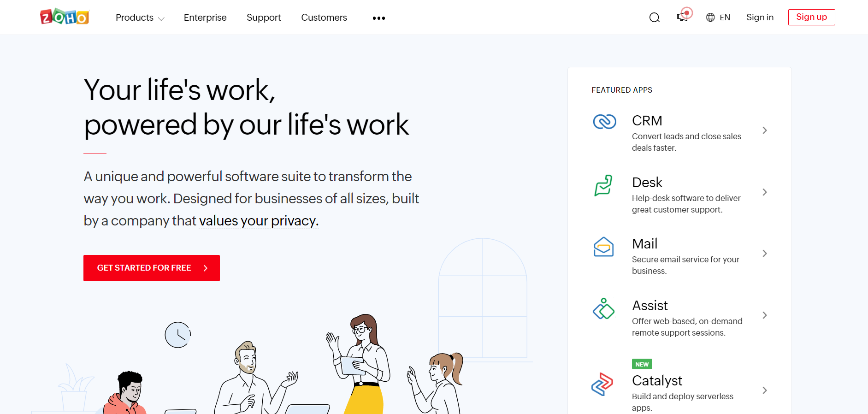Open Catalyst via its chevron arrow

click(765, 390)
